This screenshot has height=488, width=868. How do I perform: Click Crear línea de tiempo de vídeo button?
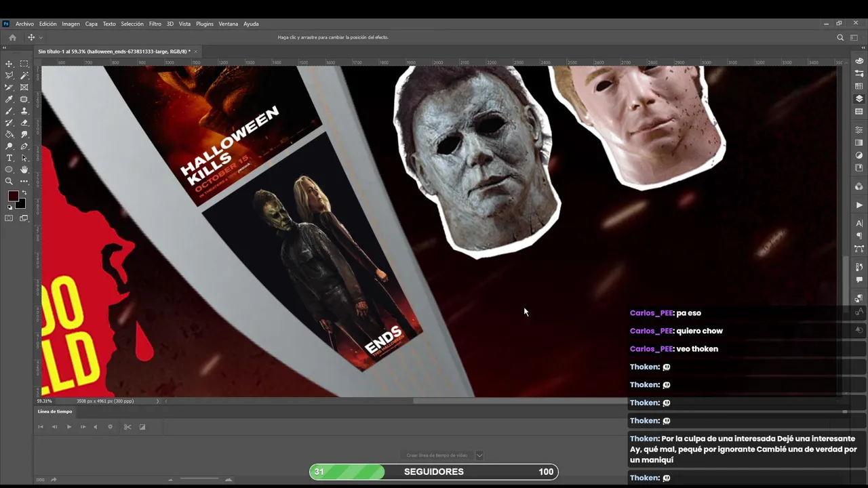click(437, 455)
